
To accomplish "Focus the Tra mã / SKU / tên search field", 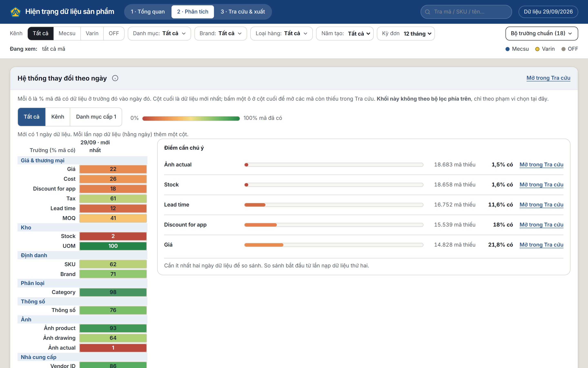I will [x=466, y=12].
